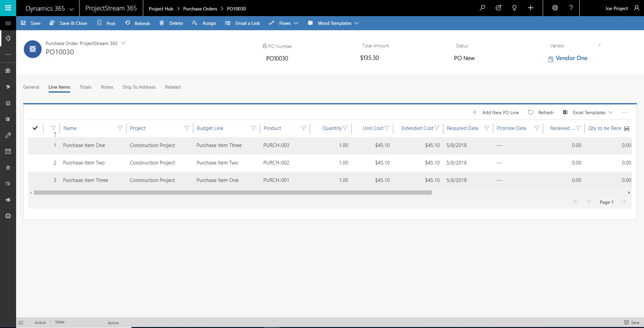
Task: Open the form selector chevron beside ProjectStream 365
Action: (x=123, y=43)
